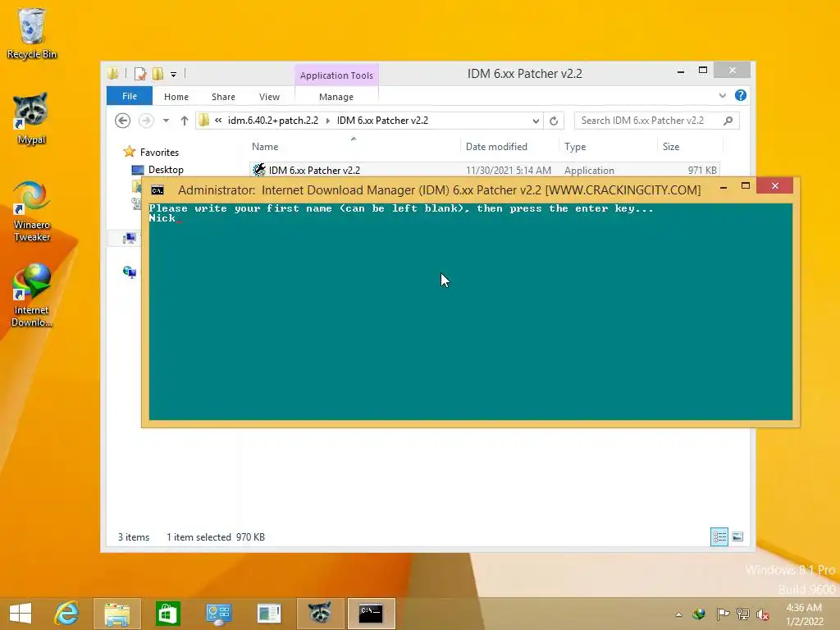Open Explorer Help question mark

click(741, 95)
